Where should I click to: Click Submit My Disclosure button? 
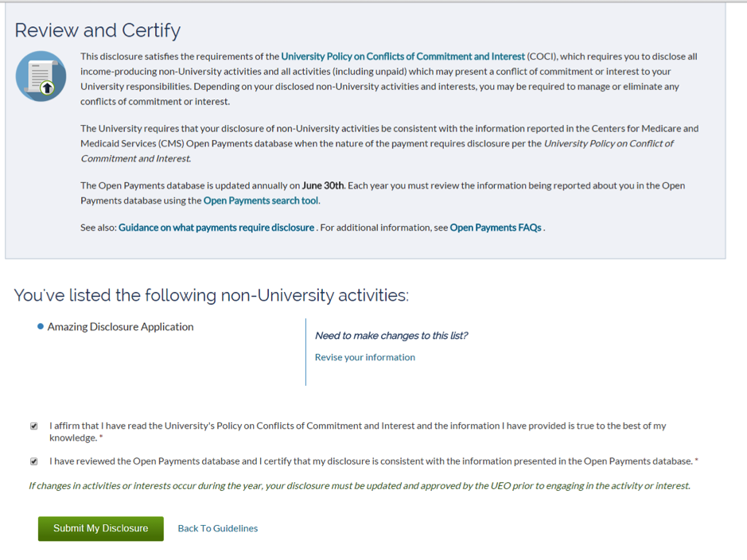click(101, 528)
